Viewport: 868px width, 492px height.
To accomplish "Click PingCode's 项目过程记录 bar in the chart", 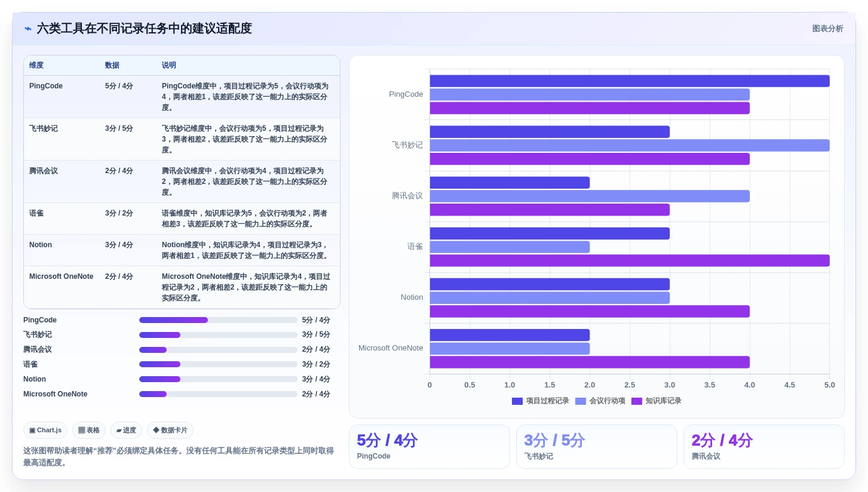I will pyautogui.click(x=630, y=81).
